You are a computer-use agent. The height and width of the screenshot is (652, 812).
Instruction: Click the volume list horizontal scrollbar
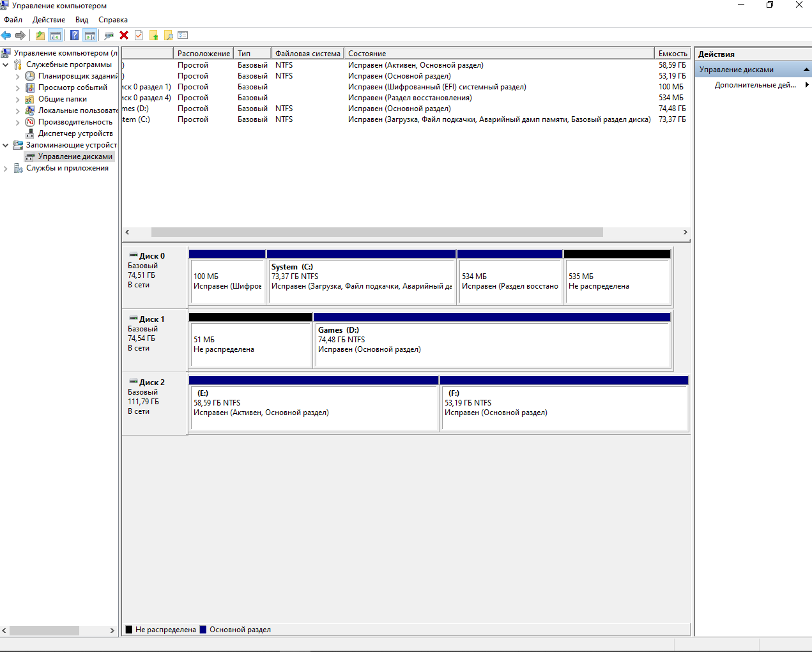[377, 232]
